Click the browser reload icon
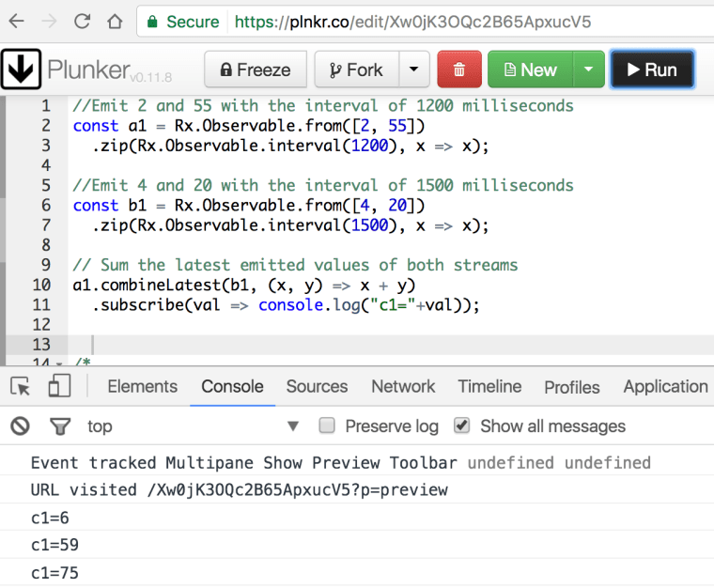714x588 pixels. (x=83, y=21)
